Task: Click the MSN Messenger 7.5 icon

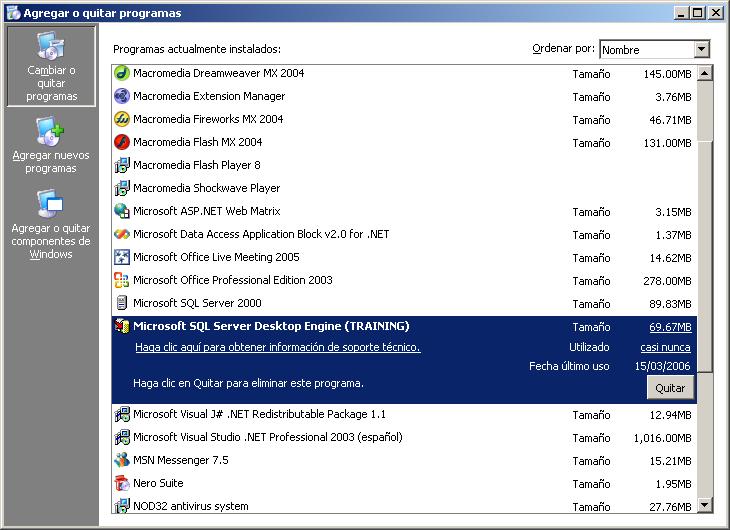Action: [x=122, y=460]
